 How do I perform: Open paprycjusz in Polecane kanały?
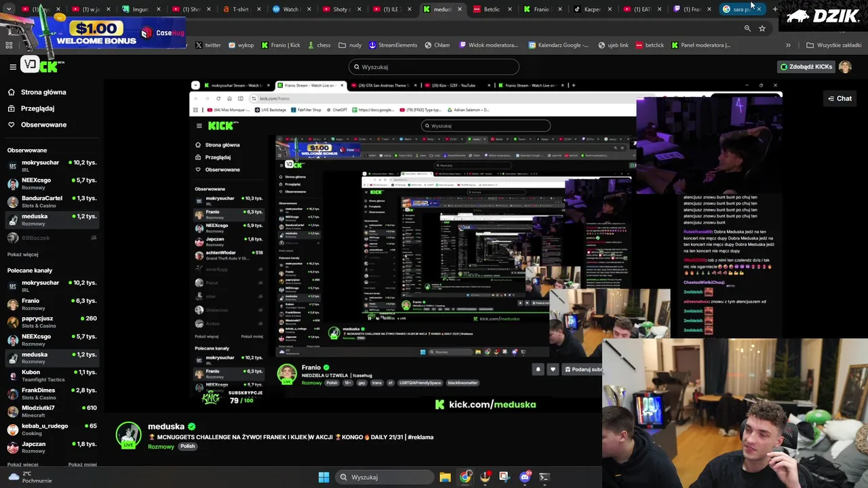(52, 321)
